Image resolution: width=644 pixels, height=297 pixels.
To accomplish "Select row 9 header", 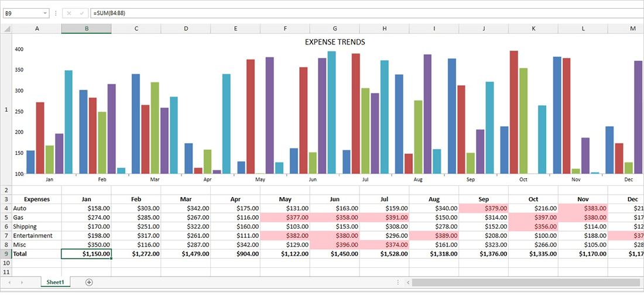I will (6, 254).
